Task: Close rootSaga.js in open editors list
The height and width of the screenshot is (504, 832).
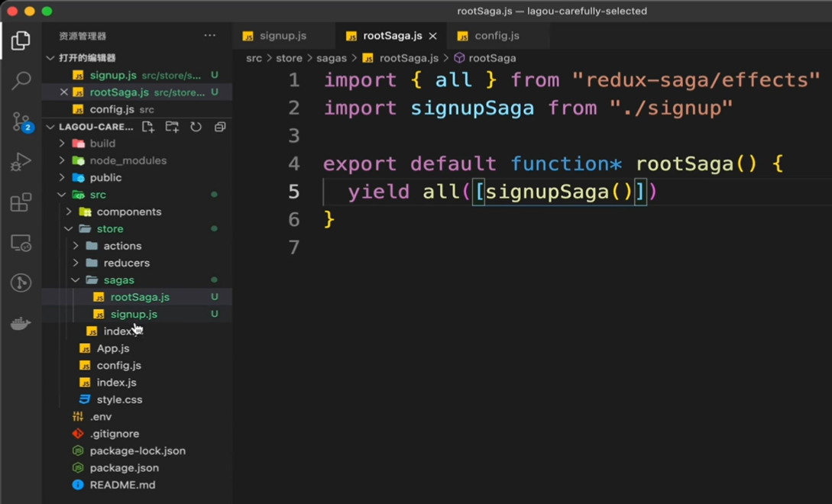Action: [x=63, y=92]
